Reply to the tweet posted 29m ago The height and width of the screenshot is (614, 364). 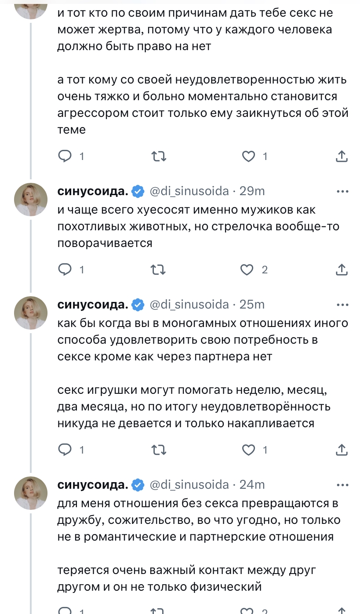pyautogui.click(x=65, y=270)
